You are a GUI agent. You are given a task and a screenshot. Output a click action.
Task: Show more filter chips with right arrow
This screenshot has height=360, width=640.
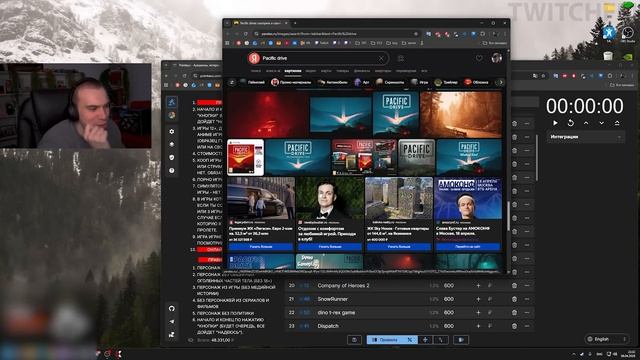coord(501,82)
